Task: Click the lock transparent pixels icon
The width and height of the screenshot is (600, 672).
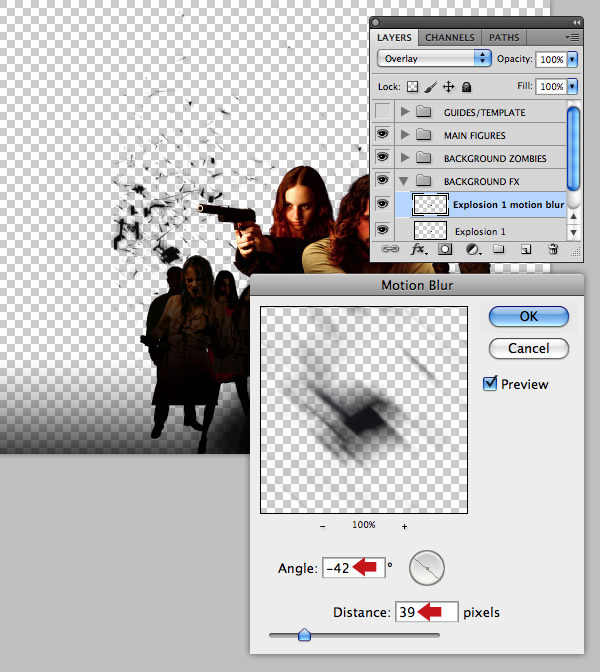Action: 412,87
